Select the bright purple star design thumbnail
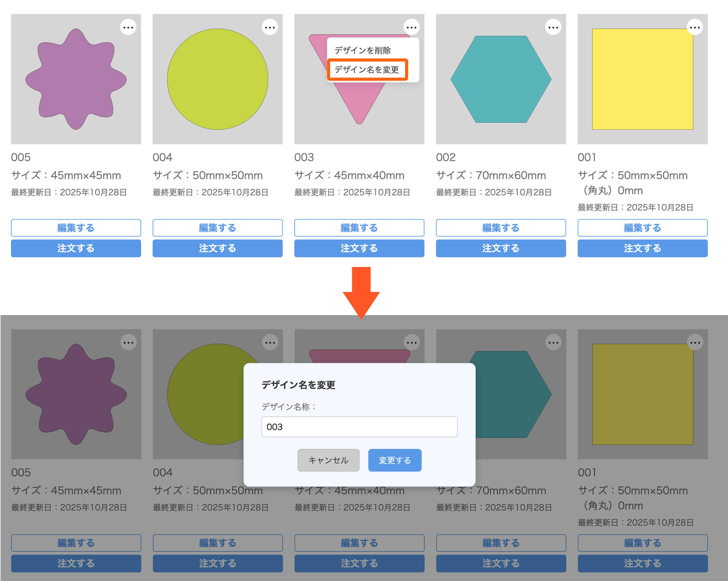Image resolution: width=728 pixels, height=581 pixels. point(76,79)
